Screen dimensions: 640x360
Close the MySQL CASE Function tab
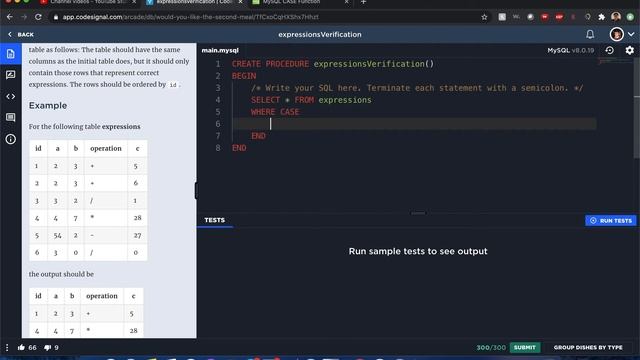point(347,2)
